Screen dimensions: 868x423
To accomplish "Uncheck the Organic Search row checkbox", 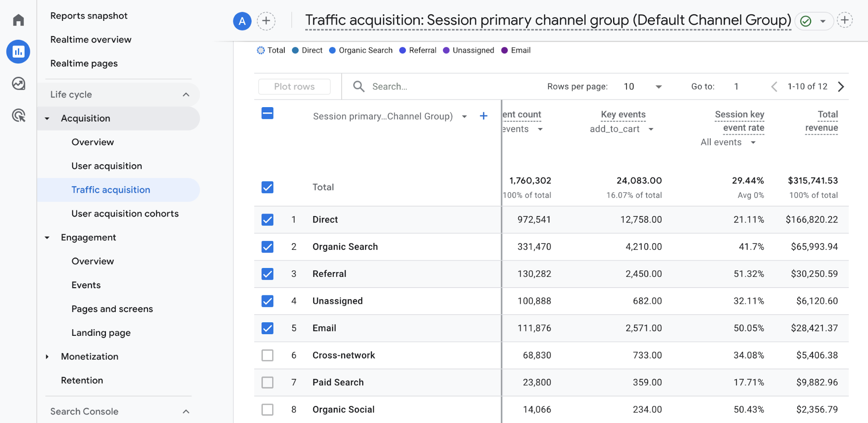I will [267, 247].
